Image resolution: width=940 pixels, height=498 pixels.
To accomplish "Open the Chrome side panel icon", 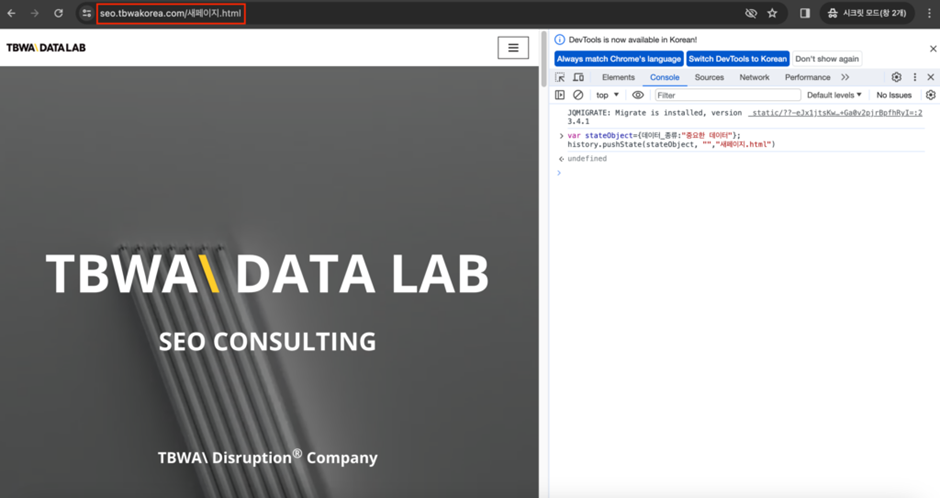I will (805, 13).
